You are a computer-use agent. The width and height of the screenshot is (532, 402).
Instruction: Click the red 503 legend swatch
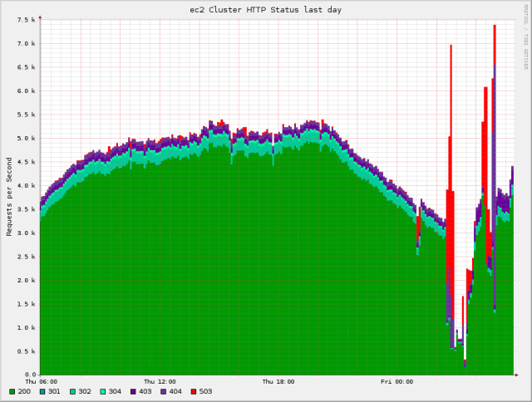coord(194,391)
